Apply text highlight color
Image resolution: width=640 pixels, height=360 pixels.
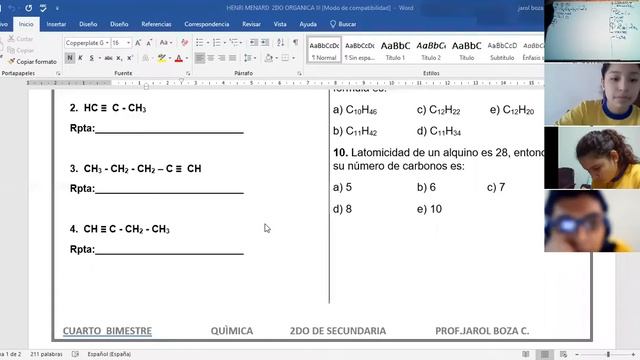tap(162, 58)
